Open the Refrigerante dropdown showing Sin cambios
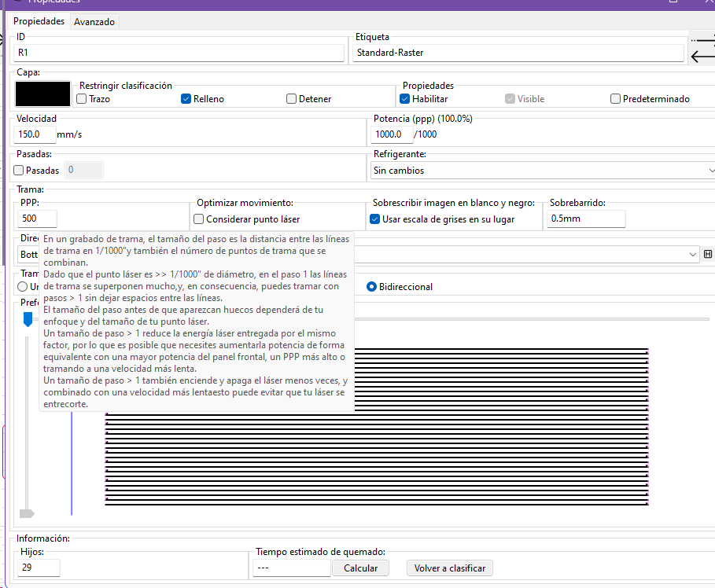Image resolution: width=715 pixels, height=588 pixels. (543, 171)
